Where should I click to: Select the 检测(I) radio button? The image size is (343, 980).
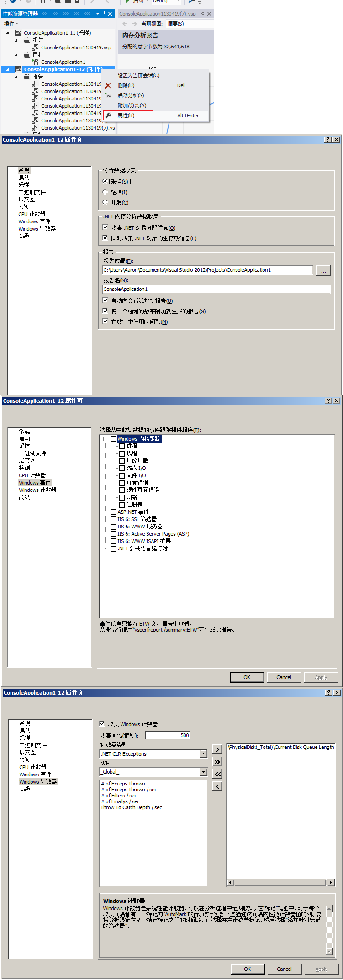(x=106, y=192)
